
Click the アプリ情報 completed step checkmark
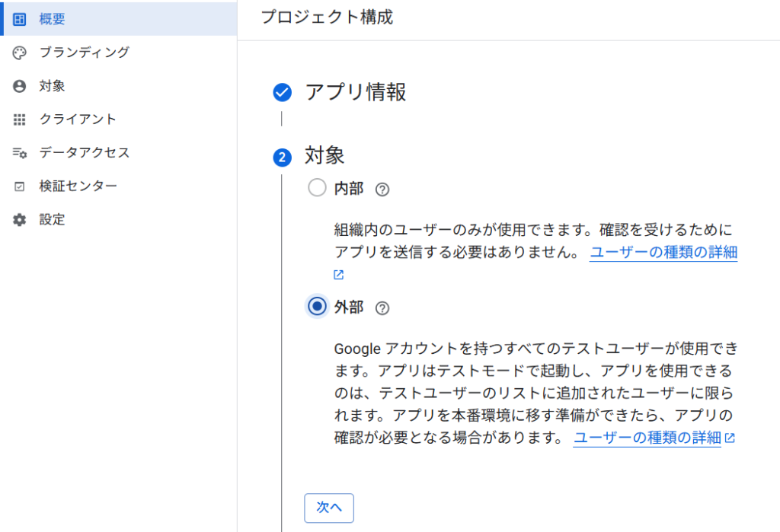point(282,93)
